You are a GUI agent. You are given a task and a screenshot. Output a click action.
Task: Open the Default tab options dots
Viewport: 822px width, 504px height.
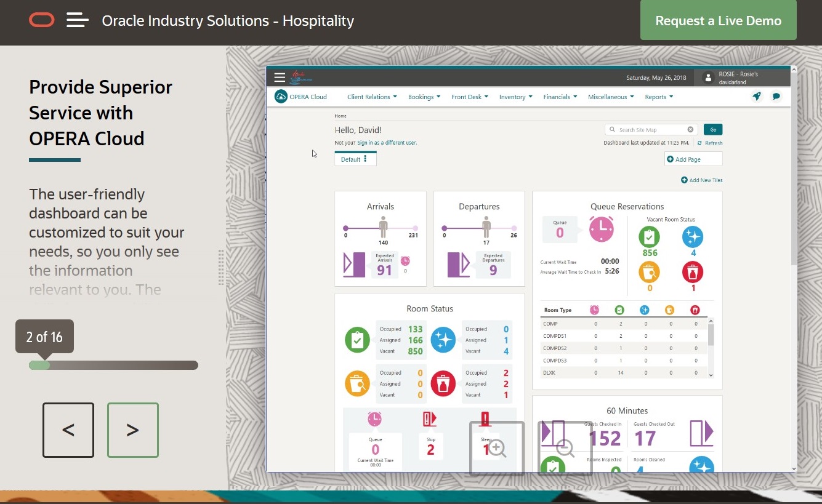[365, 159]
